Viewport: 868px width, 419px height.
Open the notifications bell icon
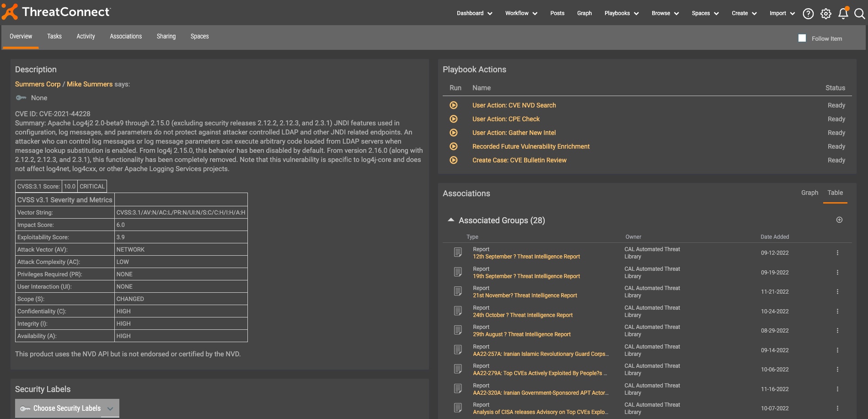coord(843,13)
